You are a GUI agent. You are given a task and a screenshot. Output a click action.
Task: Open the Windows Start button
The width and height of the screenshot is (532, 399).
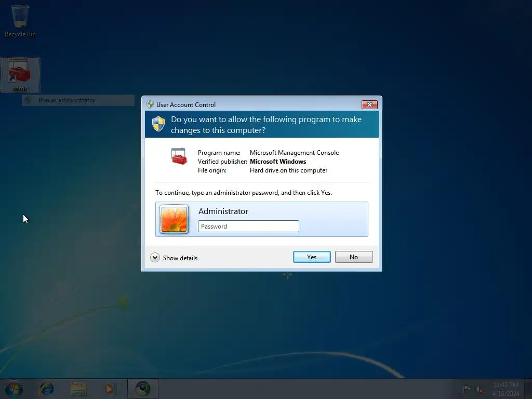click(14, 389)
